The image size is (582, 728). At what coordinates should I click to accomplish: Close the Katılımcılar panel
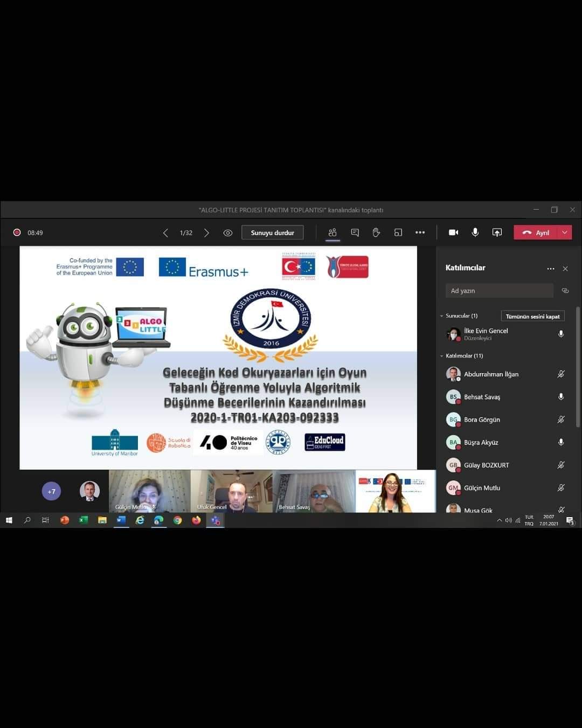(x=565, y=269)
